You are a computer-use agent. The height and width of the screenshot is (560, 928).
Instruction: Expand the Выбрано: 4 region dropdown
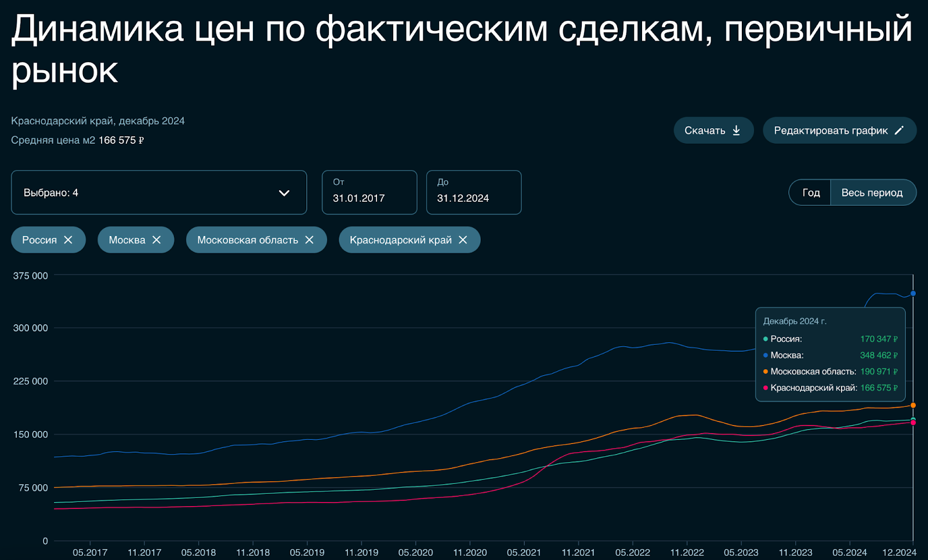[x=159, y=192]
